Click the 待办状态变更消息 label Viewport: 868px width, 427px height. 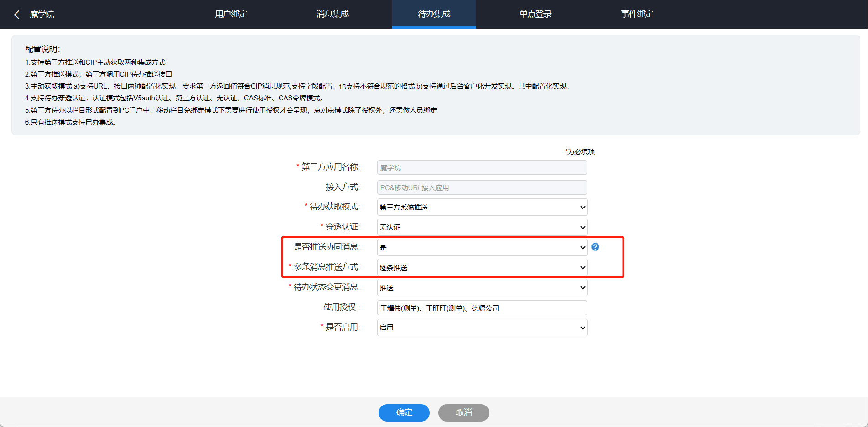327,287
